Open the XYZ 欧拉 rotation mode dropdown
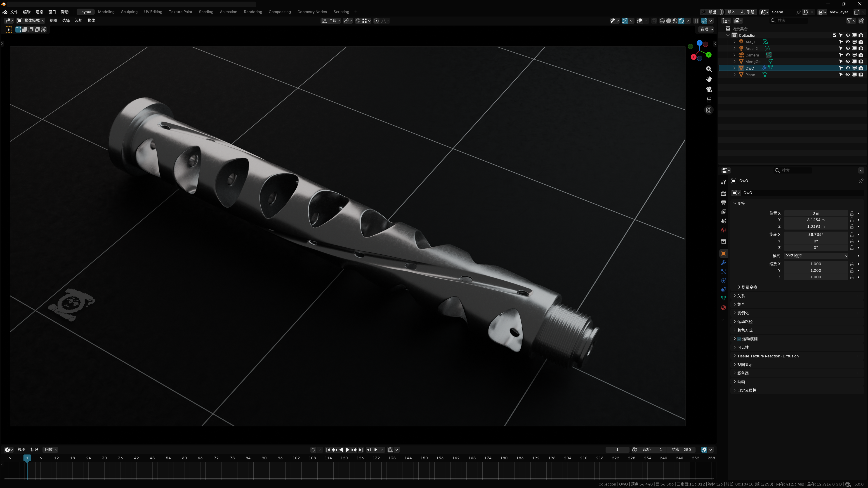 pos(816,256)
